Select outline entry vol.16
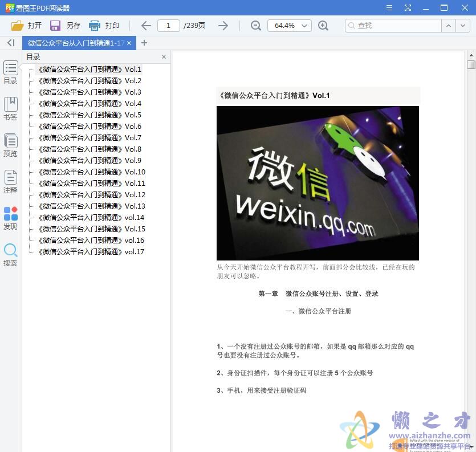The height and width of the screenshot is (452, 476). click(91, 241)
